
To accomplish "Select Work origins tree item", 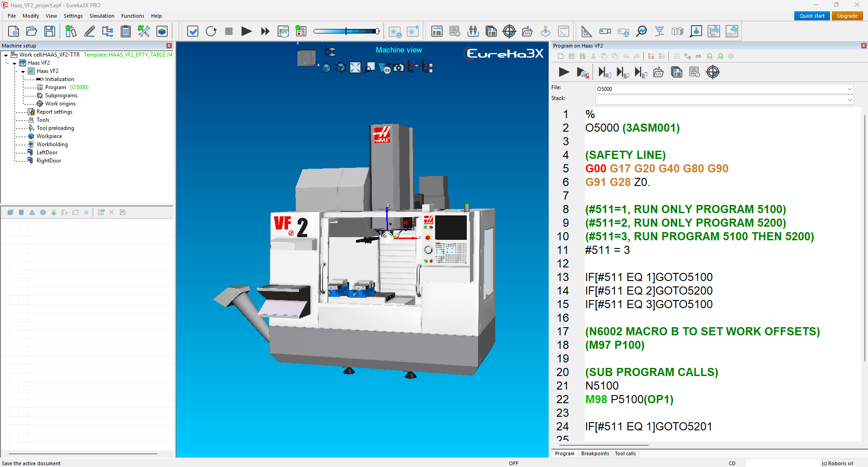I will coord(60,104).
